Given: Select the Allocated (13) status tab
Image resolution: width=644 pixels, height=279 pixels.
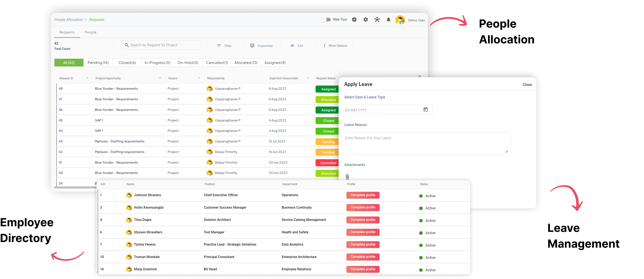Looking at the screenshot, I should 246,62.
